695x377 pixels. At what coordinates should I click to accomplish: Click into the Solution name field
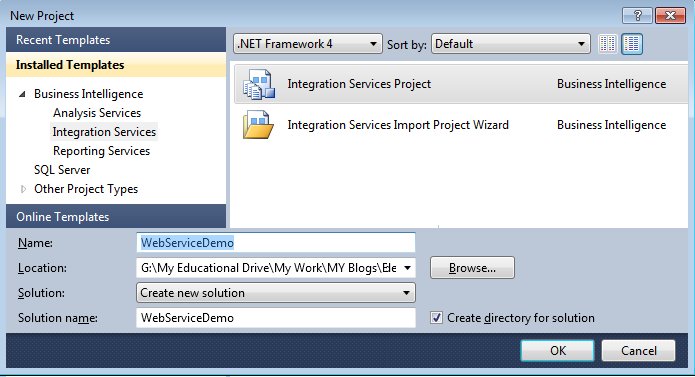click(276, 318)
